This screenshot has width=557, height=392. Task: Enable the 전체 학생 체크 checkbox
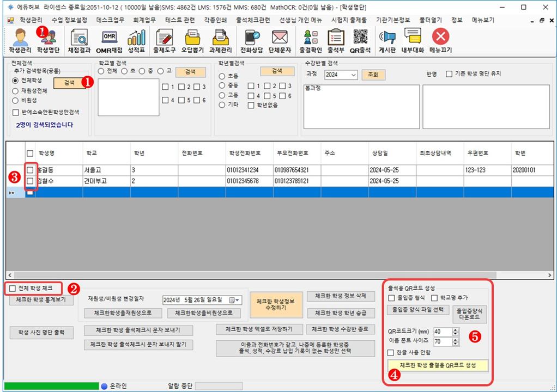tap(13, 287)
